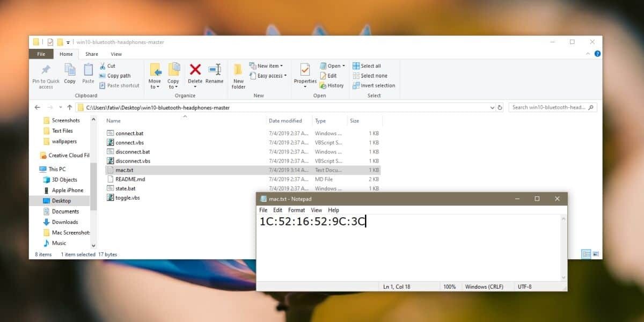The height and width of the screenshot is (322, 644).
Task: Open Properties from the ribbon
Action: click(305, 71)
